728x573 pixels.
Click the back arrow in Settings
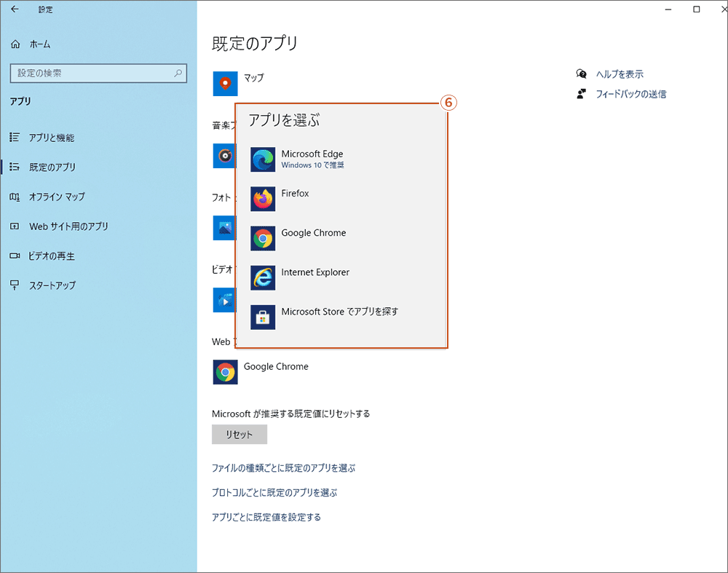(x=15, y=9)
